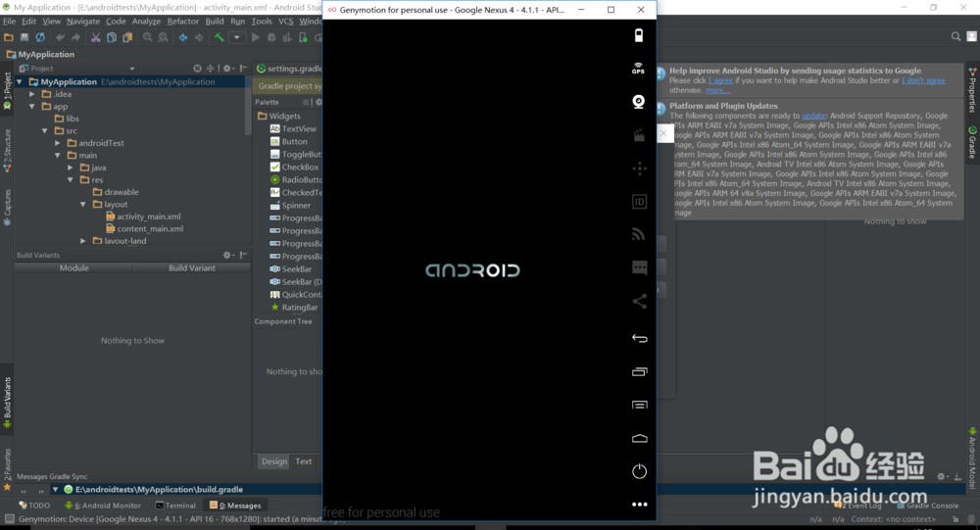Open the Genymotion battery widget
The width and height of the screenshot is (980, 530).
point(639,35)
